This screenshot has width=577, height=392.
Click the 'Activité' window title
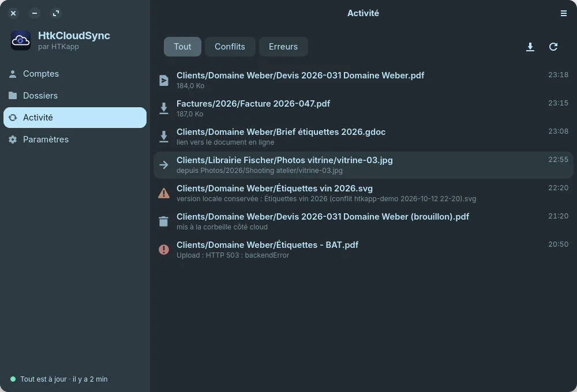pyautogui.click(x=363, y=13)
